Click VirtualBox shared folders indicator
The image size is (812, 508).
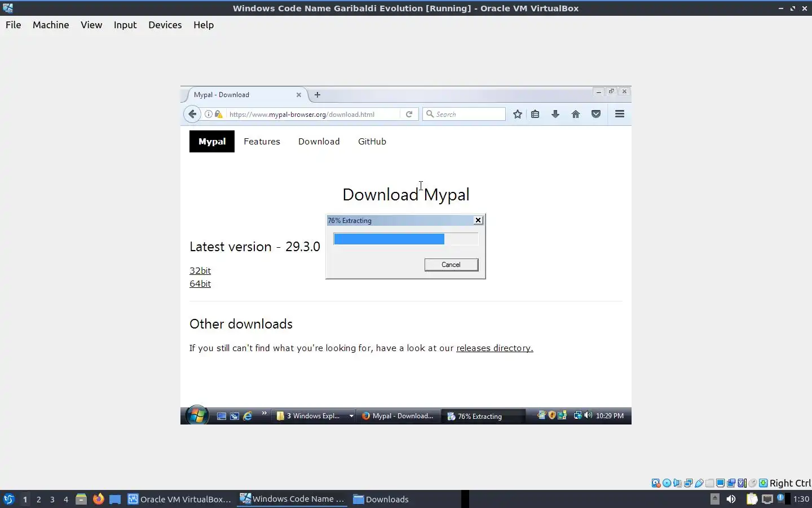point(710,483)
